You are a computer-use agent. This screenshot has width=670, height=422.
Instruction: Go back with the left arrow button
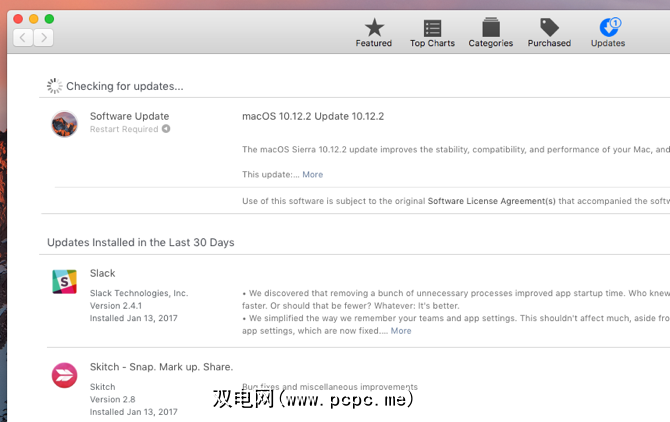[x=23, y=38]
